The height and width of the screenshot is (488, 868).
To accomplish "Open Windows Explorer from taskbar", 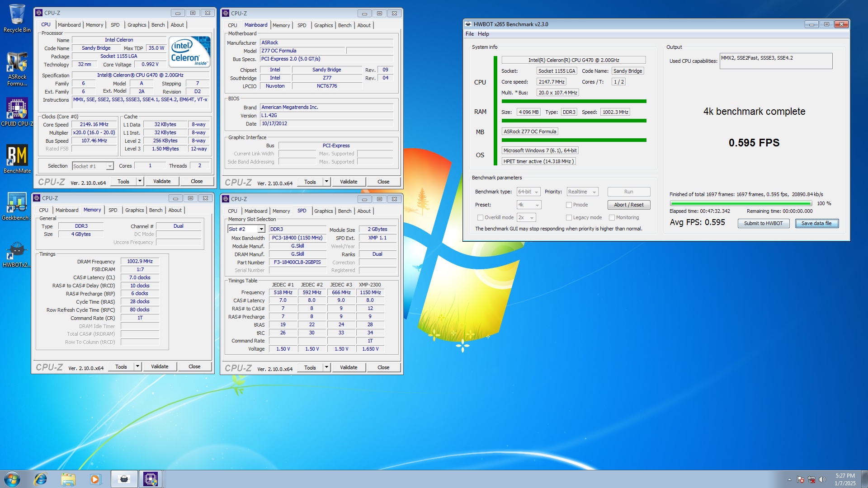I will pos(68,479).
